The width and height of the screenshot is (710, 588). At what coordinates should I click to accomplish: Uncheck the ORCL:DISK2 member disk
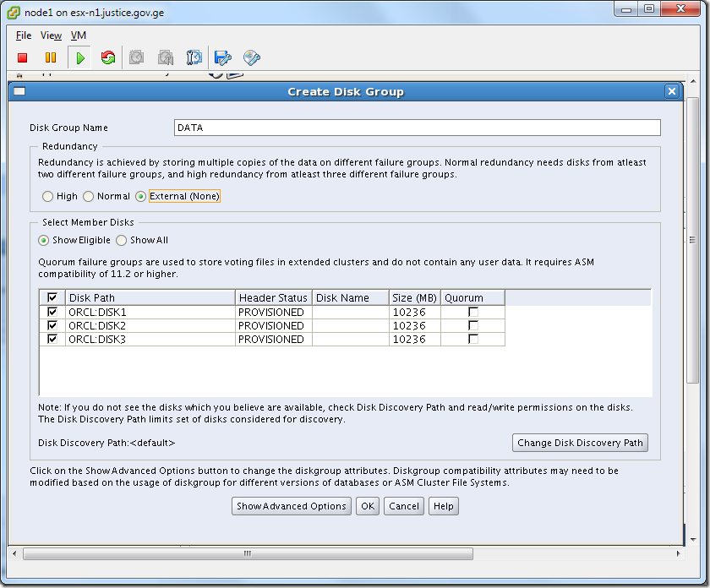point(52,325)
